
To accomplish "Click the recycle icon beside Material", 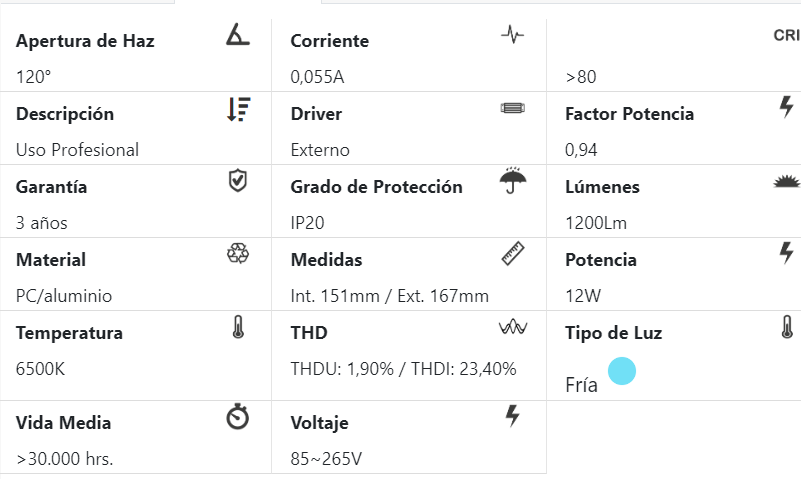I will pos(237,254).
